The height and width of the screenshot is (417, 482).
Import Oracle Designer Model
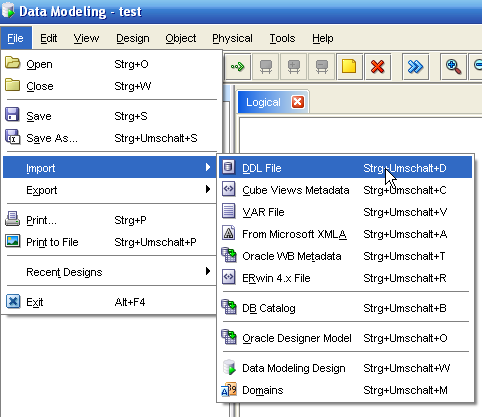click(x=345, y=338)
